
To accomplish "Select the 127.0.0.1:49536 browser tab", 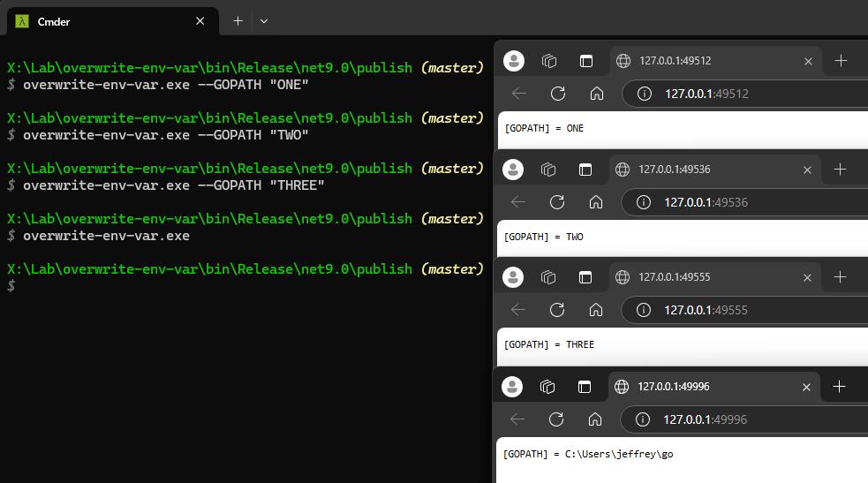I will (x=706, y=169).
